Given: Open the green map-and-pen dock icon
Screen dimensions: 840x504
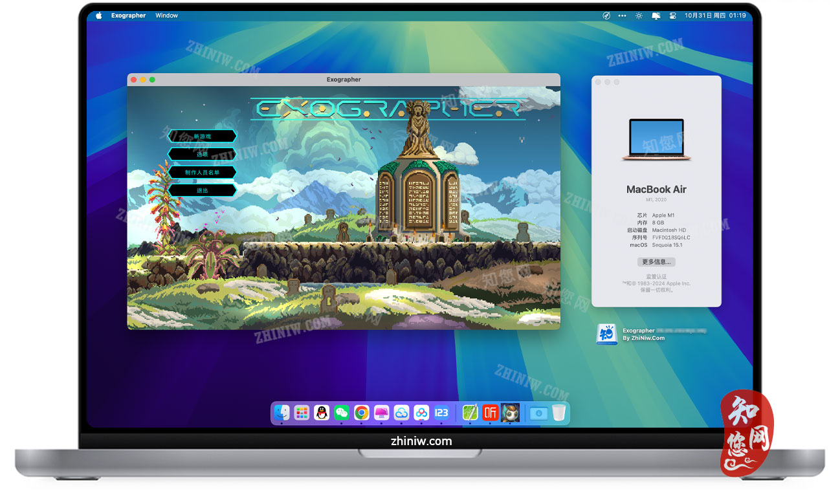Looking at the screenshot, I should click(x=470, y=413).
